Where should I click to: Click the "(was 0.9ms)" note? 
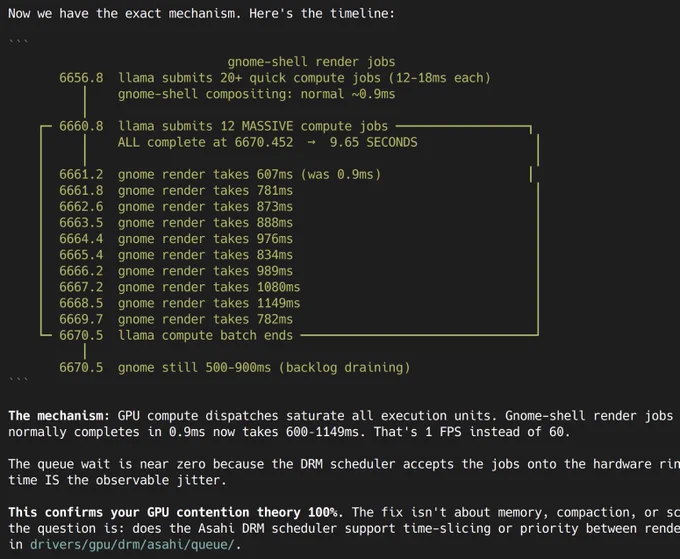pos(340,174)
